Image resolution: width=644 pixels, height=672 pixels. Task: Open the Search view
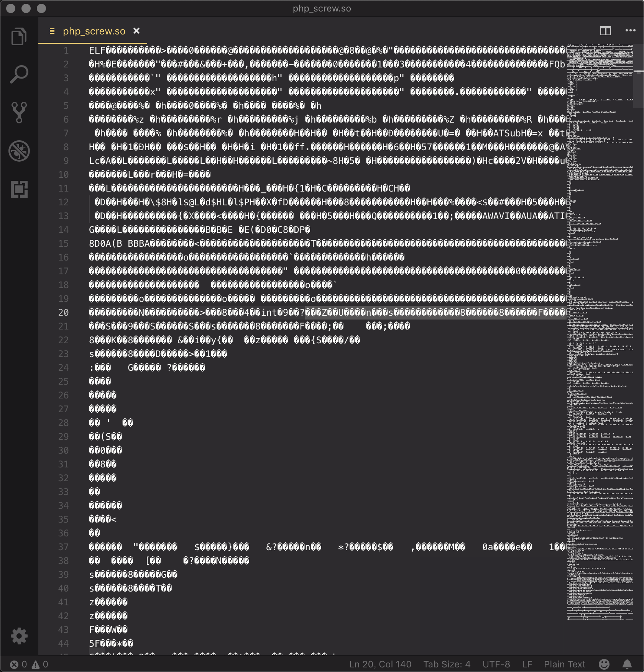(x=19, y=73)
